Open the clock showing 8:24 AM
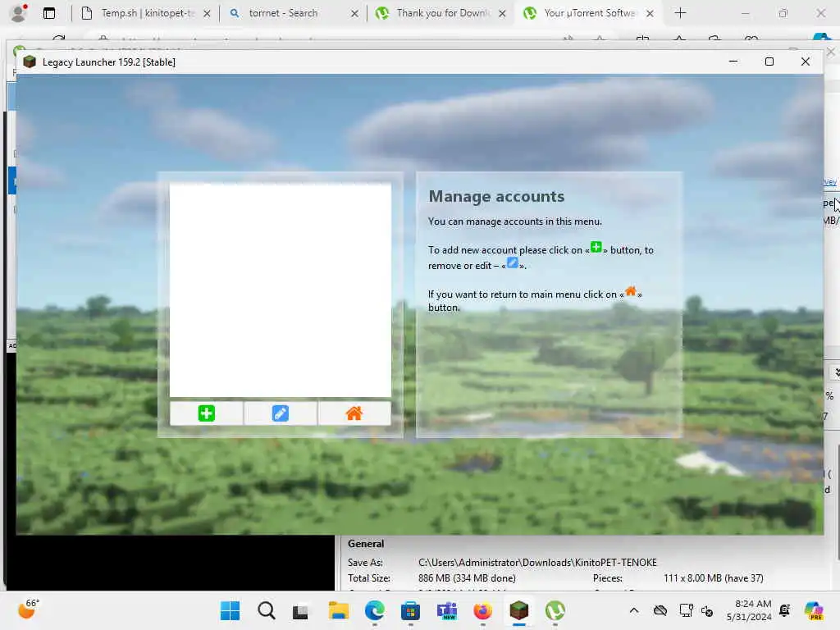Screen dimensions: 840x630 (749, 610)
